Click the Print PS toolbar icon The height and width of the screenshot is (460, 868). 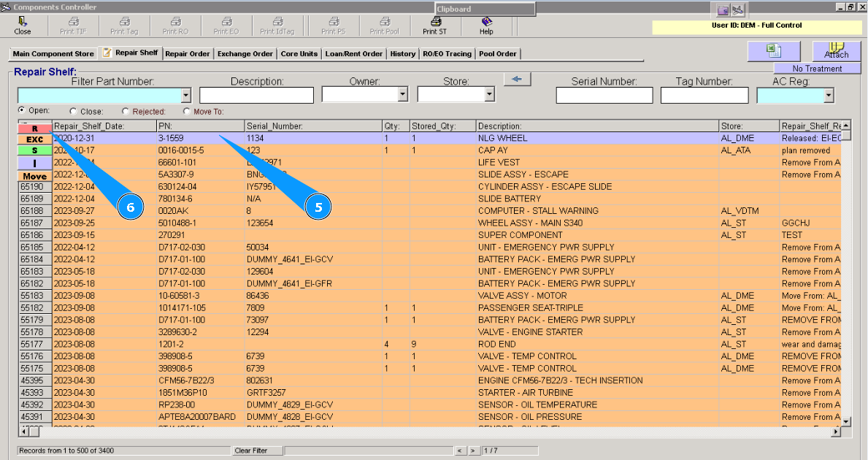(334, 26)
